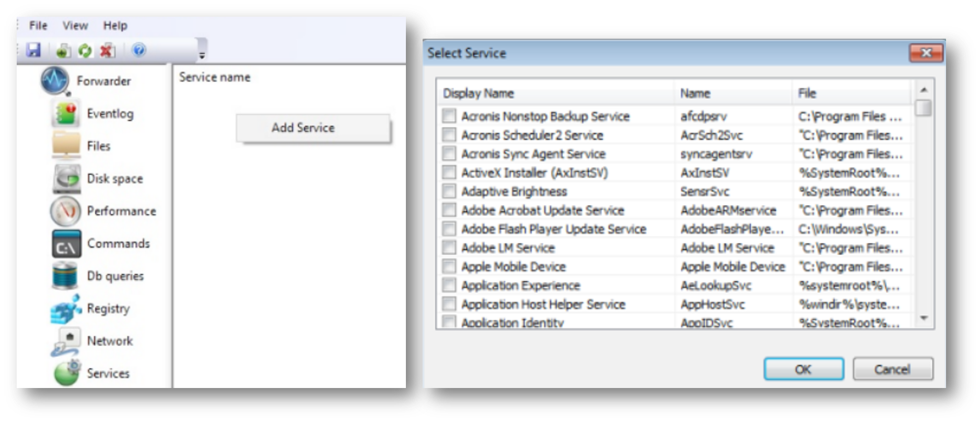Click %windir%\syste... file path cell
Screen dimensions: 980x422
tap(849, 304)
